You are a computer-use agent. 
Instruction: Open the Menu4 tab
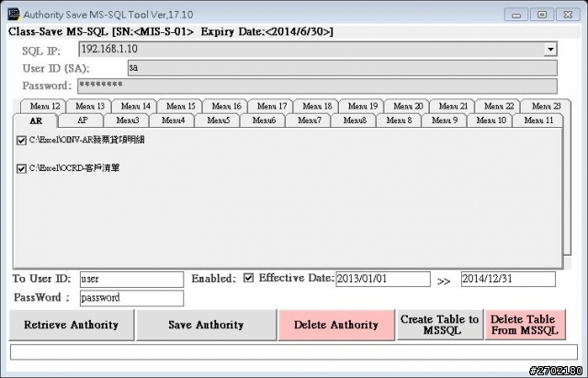(x=173, y=120)
